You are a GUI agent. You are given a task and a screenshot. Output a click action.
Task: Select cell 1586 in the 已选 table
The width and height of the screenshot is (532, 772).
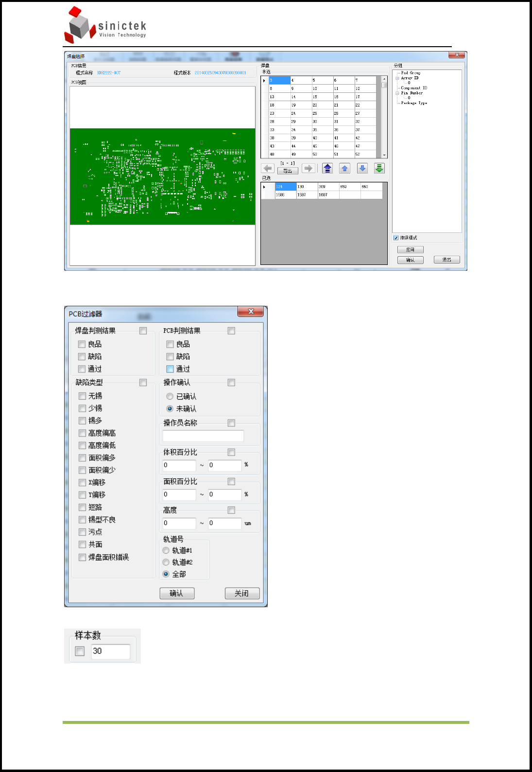[x=286, y=195]
